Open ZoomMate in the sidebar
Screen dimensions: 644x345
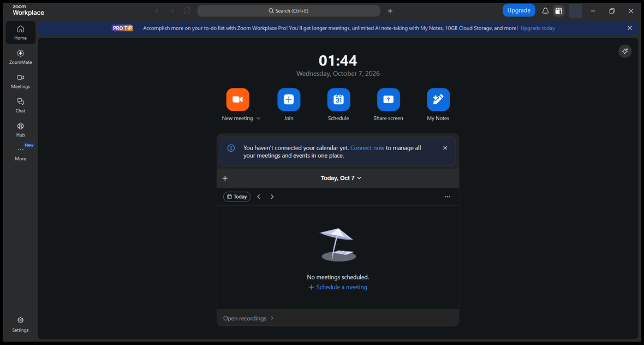coord(21,57)
